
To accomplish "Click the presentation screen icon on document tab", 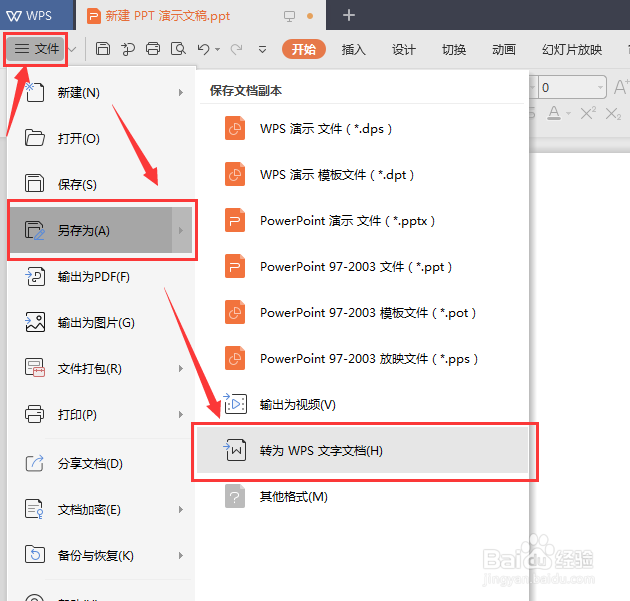I will 289,16.
